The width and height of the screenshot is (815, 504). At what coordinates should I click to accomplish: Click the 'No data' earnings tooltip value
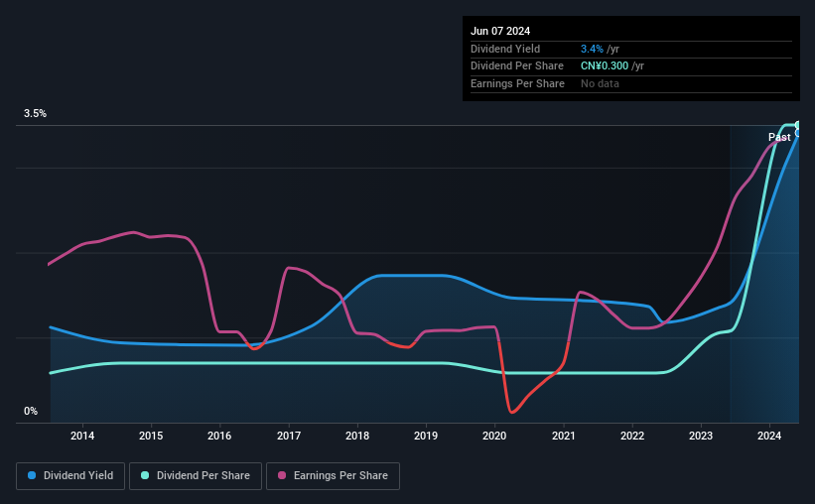[x=600, y=83]
